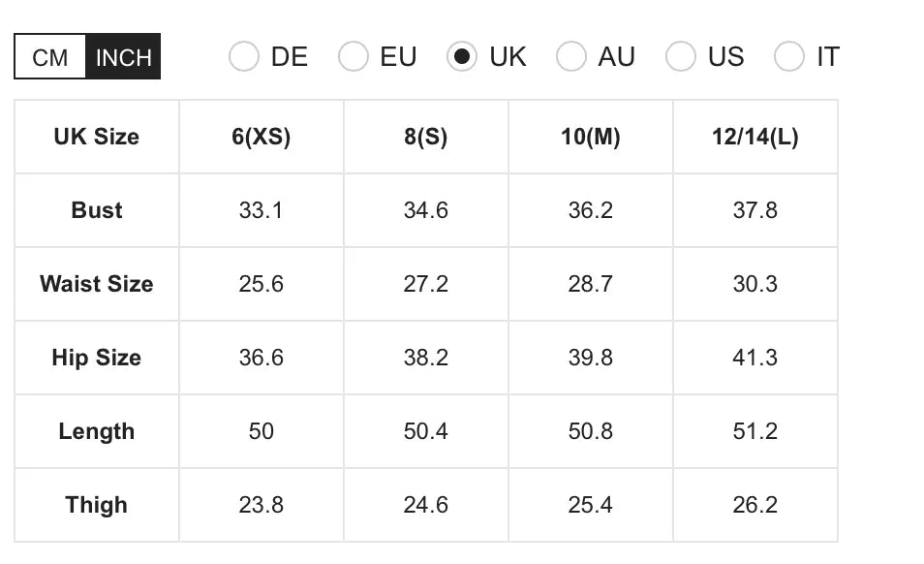Click the Hip Size row label
Screen dimensions: 924x564
(97, 358)
